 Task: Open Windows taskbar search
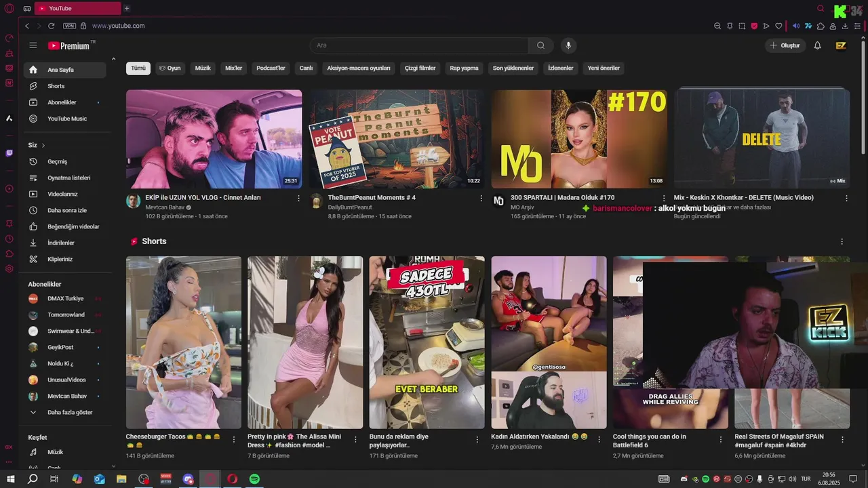pyautogui.click(x=33, y=479)
